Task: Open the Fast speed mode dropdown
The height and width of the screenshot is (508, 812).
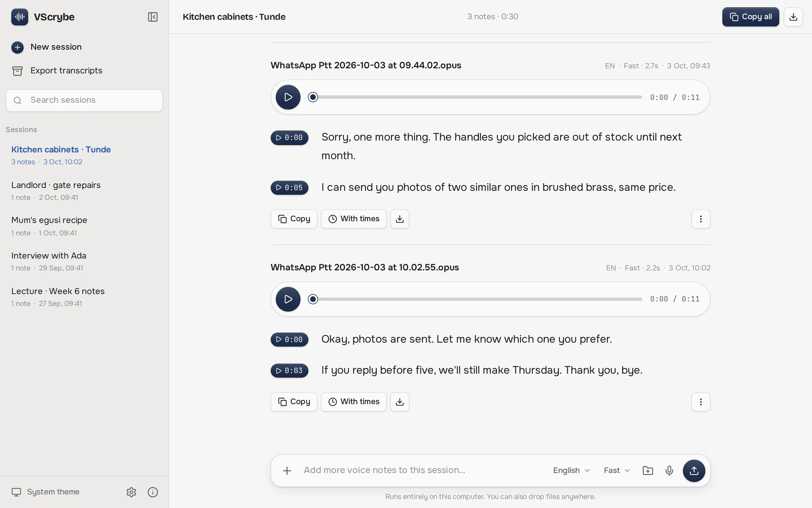Action: point(617,471)
